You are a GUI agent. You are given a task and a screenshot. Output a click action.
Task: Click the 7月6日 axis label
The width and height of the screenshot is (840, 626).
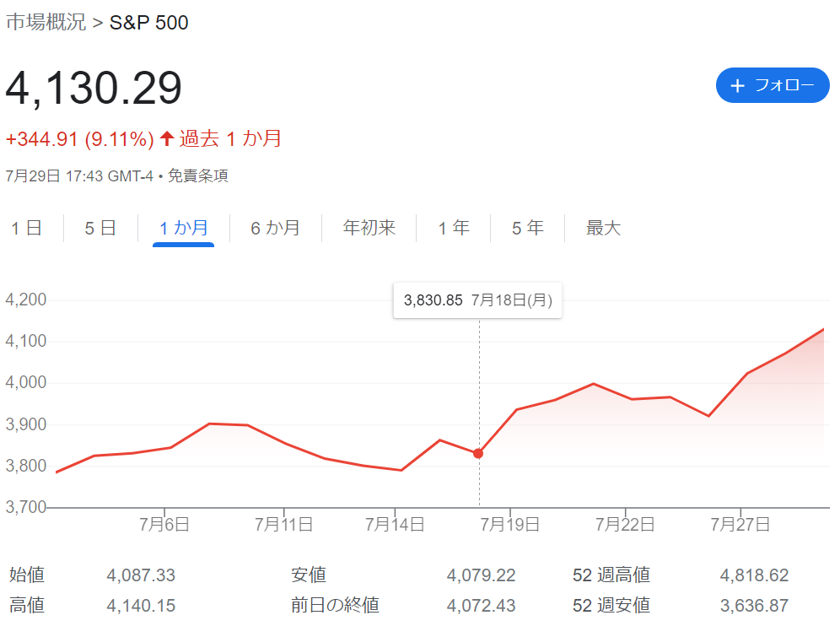click(164, 524)
